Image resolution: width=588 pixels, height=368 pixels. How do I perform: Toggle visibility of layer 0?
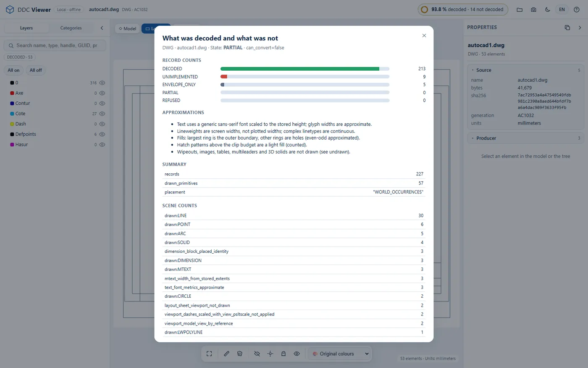click(x=102, y=83)
